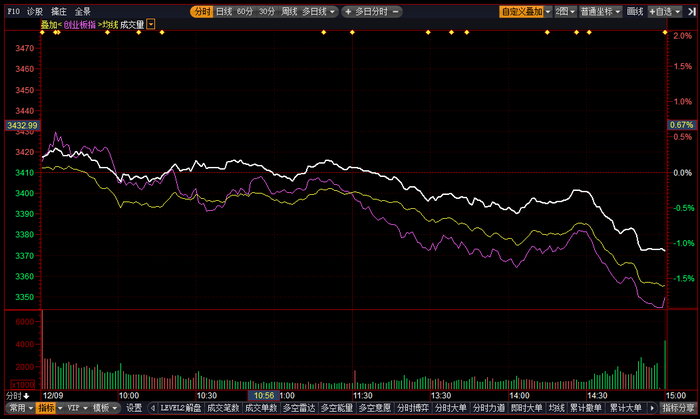Show more indicator tabs with the right arrow
This screenshot has width=700, height=419.
[x=652, y=407]
